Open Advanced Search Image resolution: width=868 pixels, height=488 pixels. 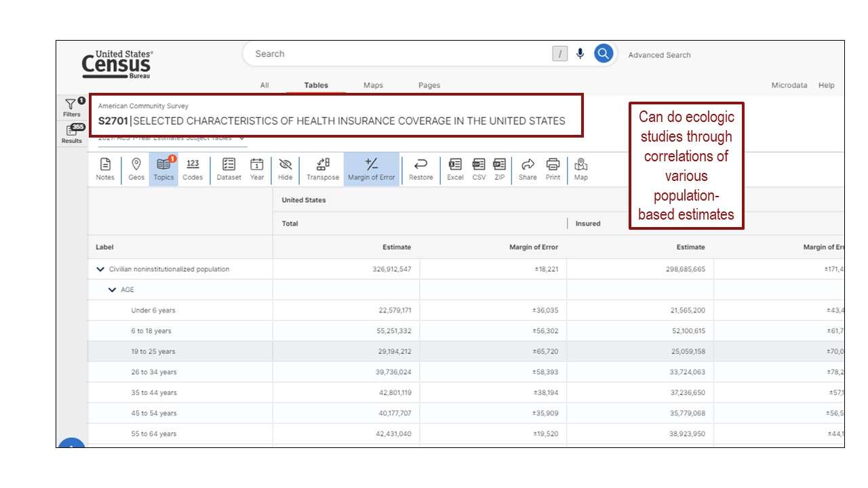pyautogui.click(x=658, y=55)
